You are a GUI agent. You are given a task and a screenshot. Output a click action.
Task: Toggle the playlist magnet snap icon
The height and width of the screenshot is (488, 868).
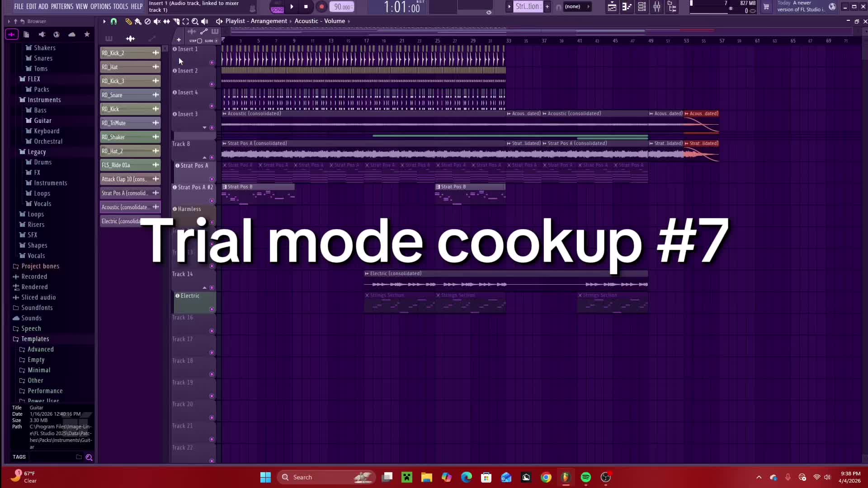click(113, 21)
